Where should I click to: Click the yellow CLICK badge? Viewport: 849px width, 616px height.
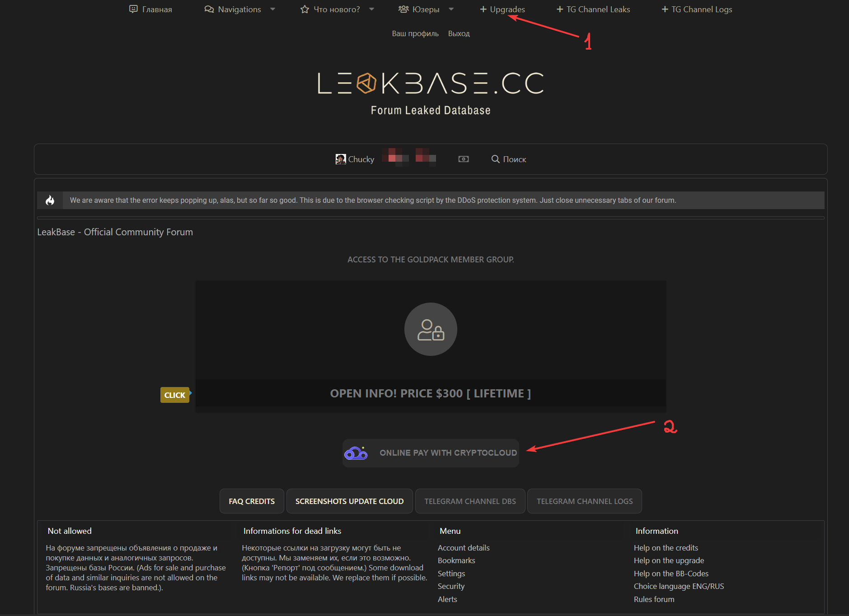pyautogui.click(x=175, y=395)
